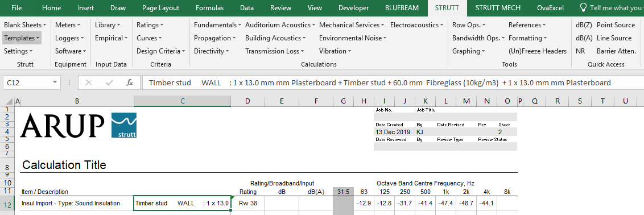Open the Blank Sheets dropdown
Viewport: 644px width, 215px height.
click(x=25, y=25)
